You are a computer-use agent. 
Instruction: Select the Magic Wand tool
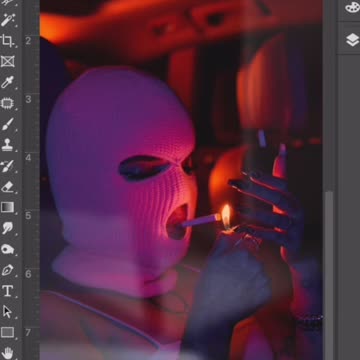point(7,20)
